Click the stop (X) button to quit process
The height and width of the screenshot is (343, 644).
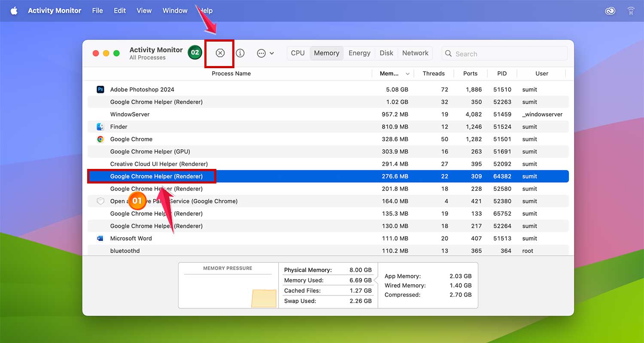(x=220, y=53)
